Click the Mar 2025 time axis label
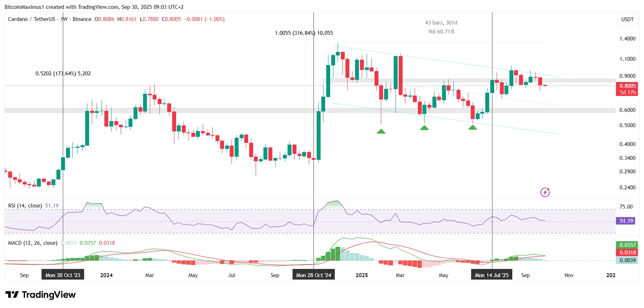Screen dimensions: 644x308 (400, 275)
